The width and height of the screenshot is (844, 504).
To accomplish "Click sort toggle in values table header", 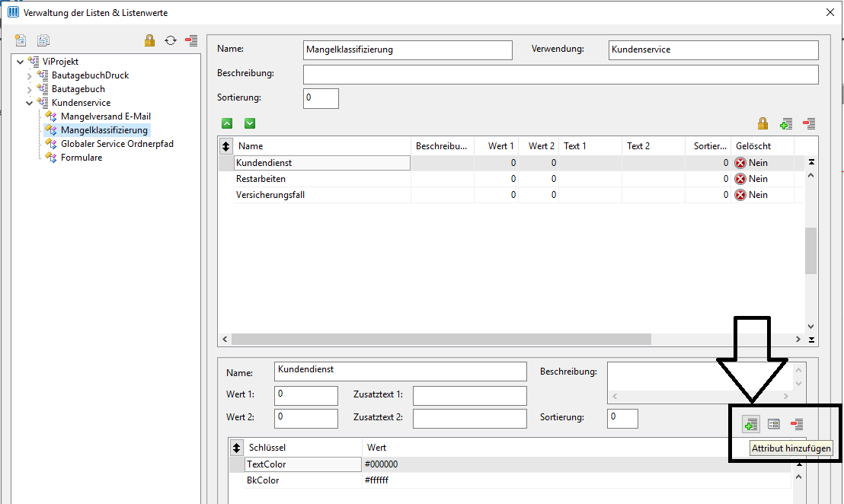I will 225,145.
